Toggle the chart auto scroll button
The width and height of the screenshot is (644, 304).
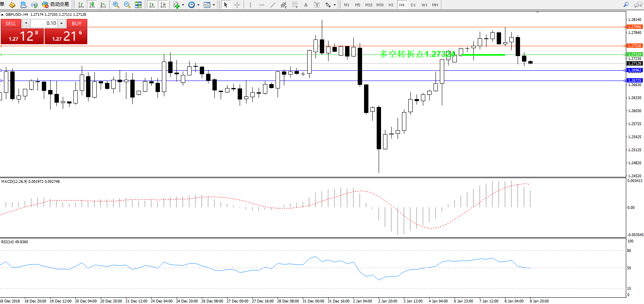[152, 5]
